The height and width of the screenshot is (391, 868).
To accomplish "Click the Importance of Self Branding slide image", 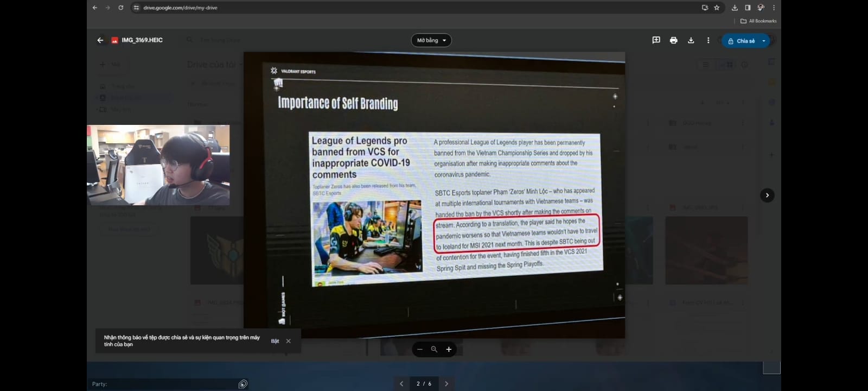I will click(434, 195).
